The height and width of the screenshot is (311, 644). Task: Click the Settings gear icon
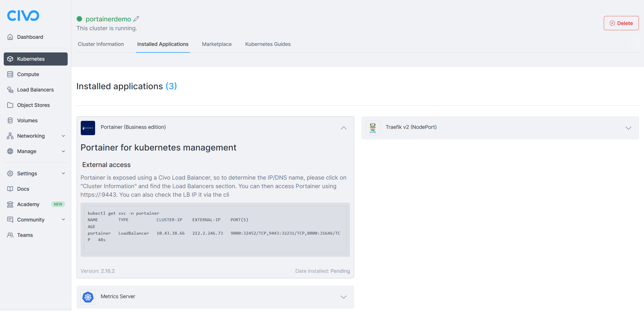pos(10,173)
